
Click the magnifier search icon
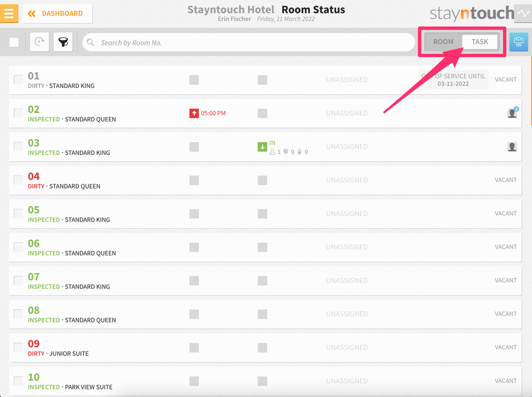coord(90,42)
